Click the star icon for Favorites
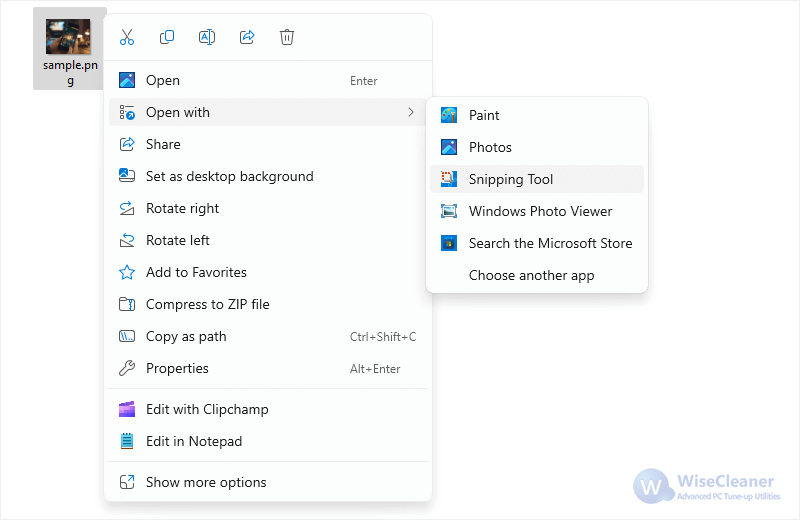This screenshot has width=800, height=520. coord(127,273)
